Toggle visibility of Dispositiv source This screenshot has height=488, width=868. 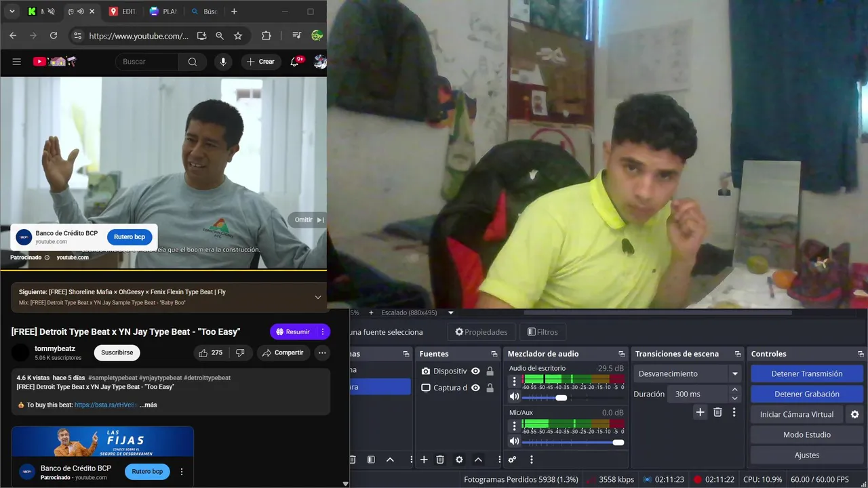[x=475, y=371]
